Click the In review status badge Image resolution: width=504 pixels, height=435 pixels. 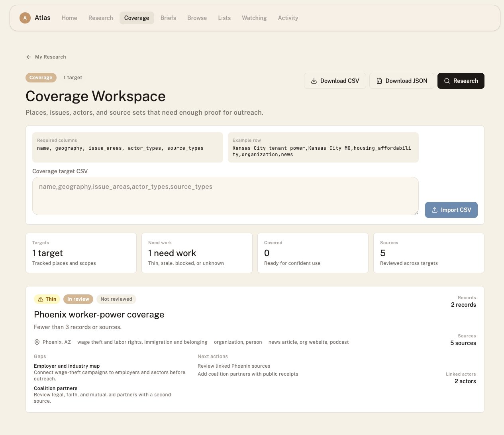[x=78, y=299]
